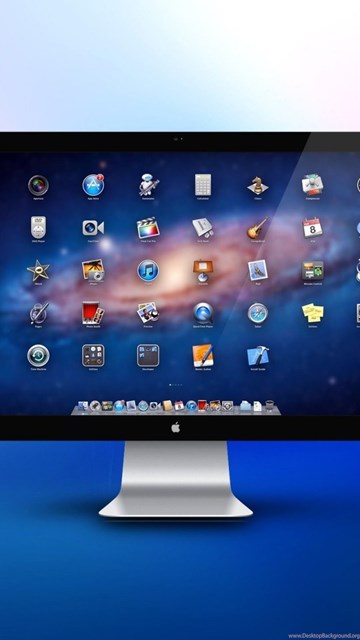Open the Automator robot app

[x=148, y=185]
